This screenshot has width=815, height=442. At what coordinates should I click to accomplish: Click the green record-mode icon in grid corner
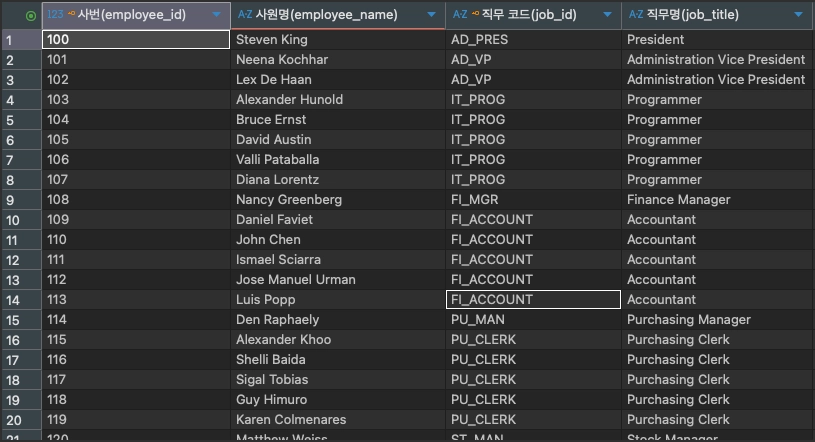31,16
